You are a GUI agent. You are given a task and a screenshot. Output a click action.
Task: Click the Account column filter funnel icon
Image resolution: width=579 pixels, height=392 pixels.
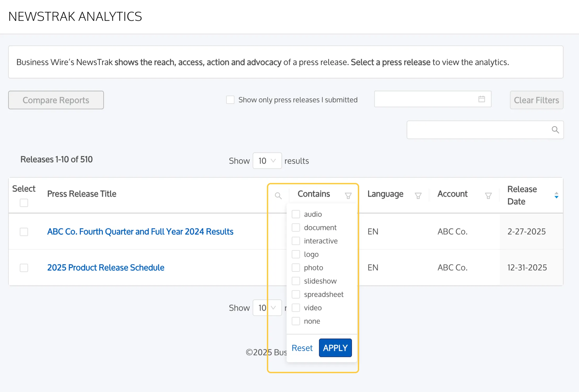(488, 196)
